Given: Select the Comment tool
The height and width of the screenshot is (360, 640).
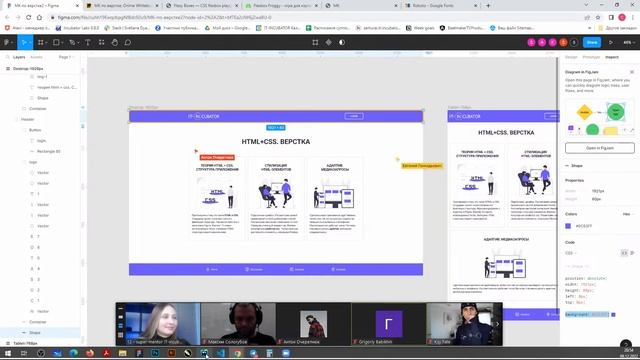Looking at the screenshot, I should click(x=128, y=42).
